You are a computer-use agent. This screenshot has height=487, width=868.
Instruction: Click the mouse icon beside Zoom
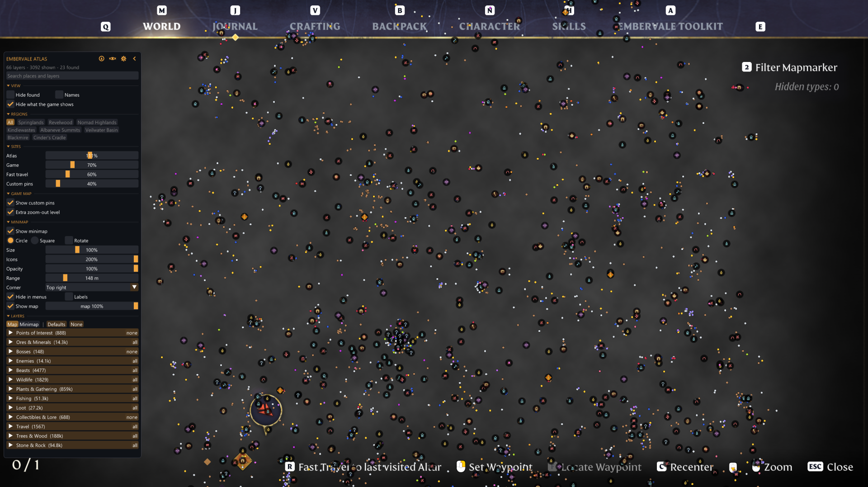pyautogui.click(x=756, y=467)
